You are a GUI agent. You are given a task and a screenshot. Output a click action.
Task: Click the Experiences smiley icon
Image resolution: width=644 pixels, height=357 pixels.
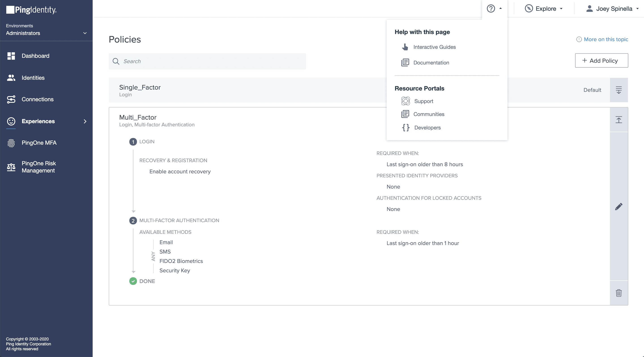click(11, 121)
